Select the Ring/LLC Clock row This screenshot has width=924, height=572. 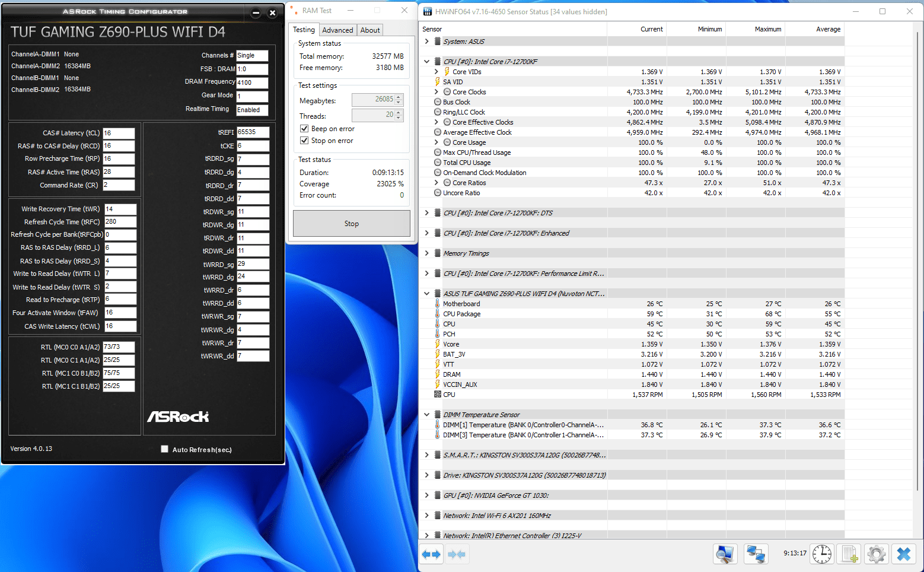tap(632, 112)
